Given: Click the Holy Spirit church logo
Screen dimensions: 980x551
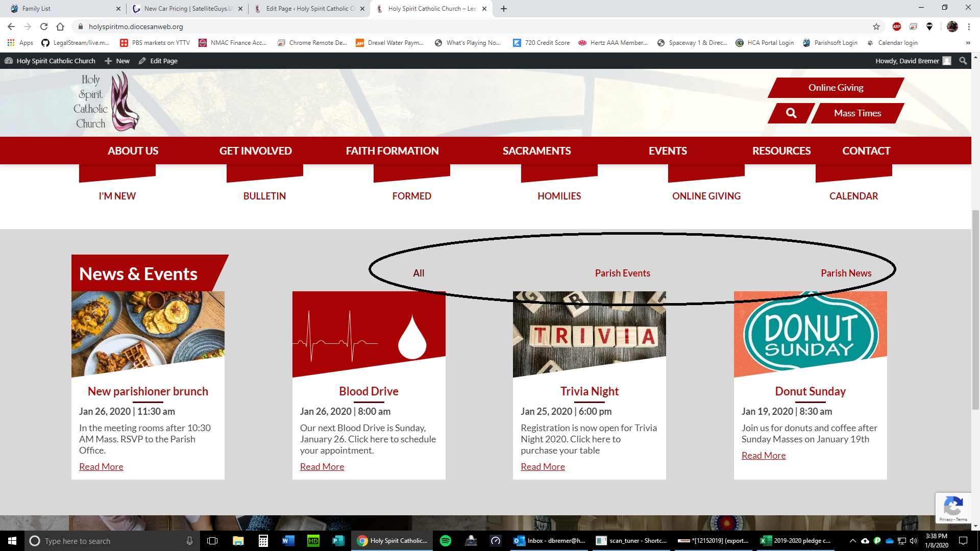Looking at the screenshot, I should [x=106, y=101].
